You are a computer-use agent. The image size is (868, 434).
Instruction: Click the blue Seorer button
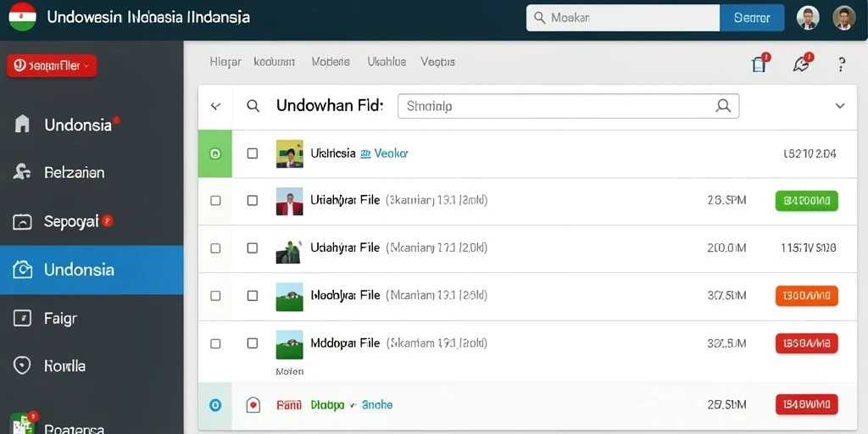[x=752, y=18]
